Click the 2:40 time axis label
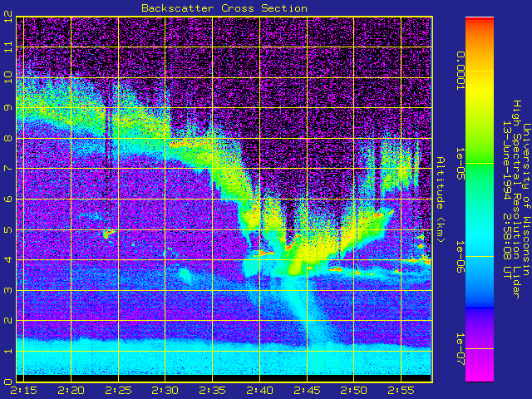The width and height of the screenshot is (532, 399). [x=259, y=391]
